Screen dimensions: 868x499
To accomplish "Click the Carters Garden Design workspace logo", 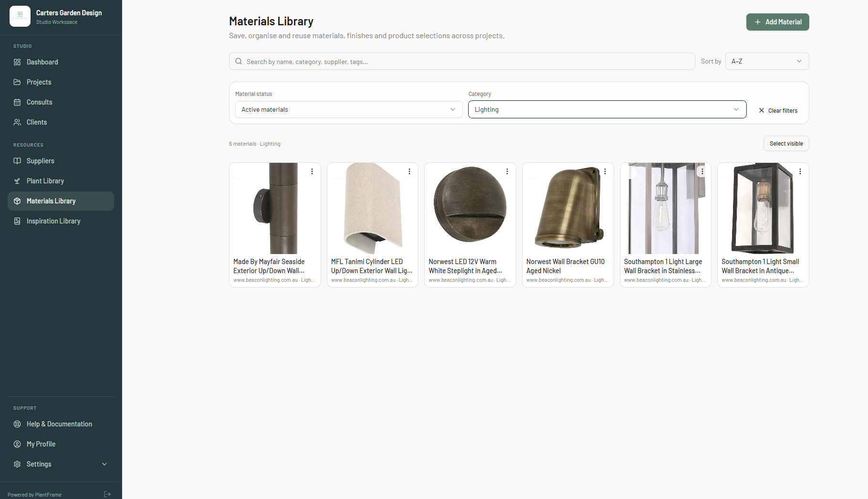I will (20, 16).
